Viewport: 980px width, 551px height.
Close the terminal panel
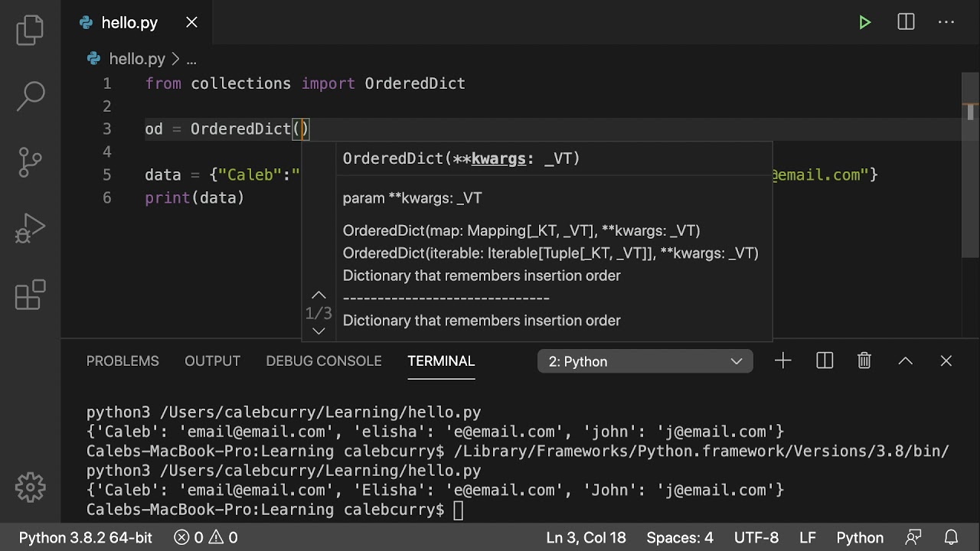pyautogui.click(x=946, y=361)
